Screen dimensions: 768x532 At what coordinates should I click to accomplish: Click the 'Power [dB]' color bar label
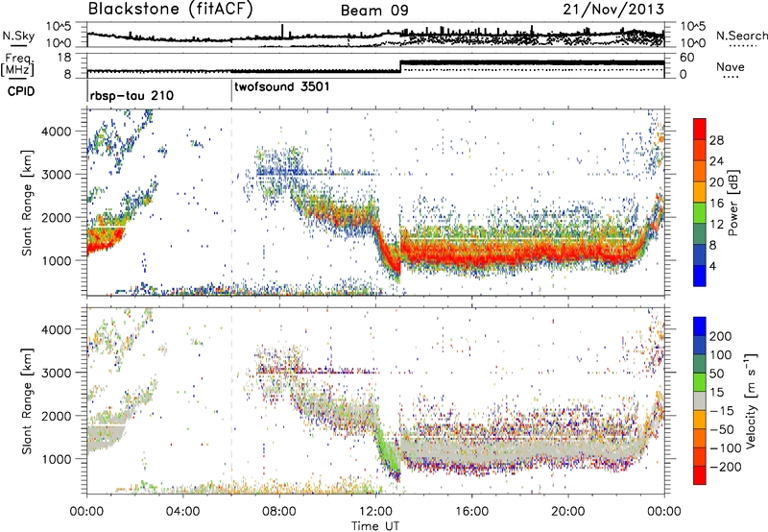[x=732, y=203]
